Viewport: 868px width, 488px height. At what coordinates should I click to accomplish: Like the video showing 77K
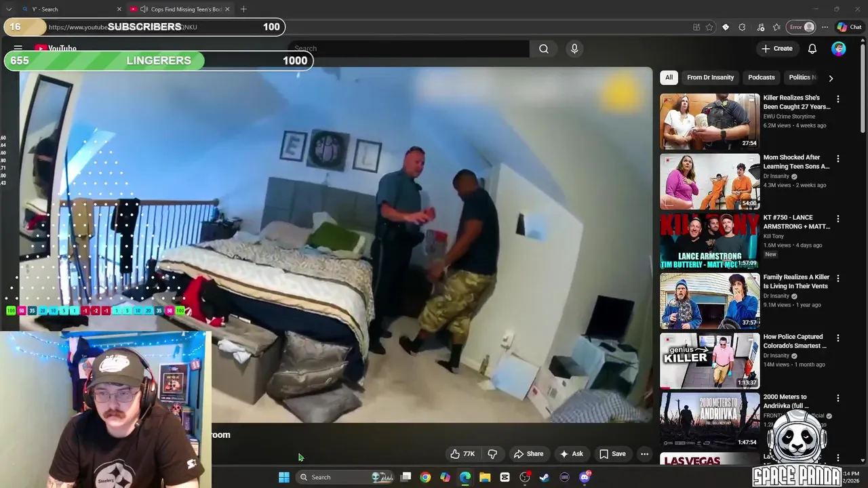pos(462,454)
